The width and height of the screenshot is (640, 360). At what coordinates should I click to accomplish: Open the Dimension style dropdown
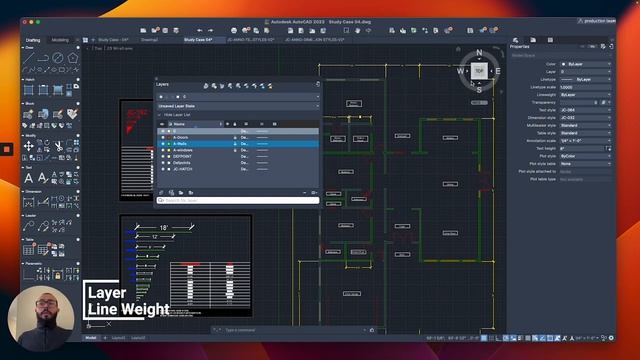coord(585,118)
